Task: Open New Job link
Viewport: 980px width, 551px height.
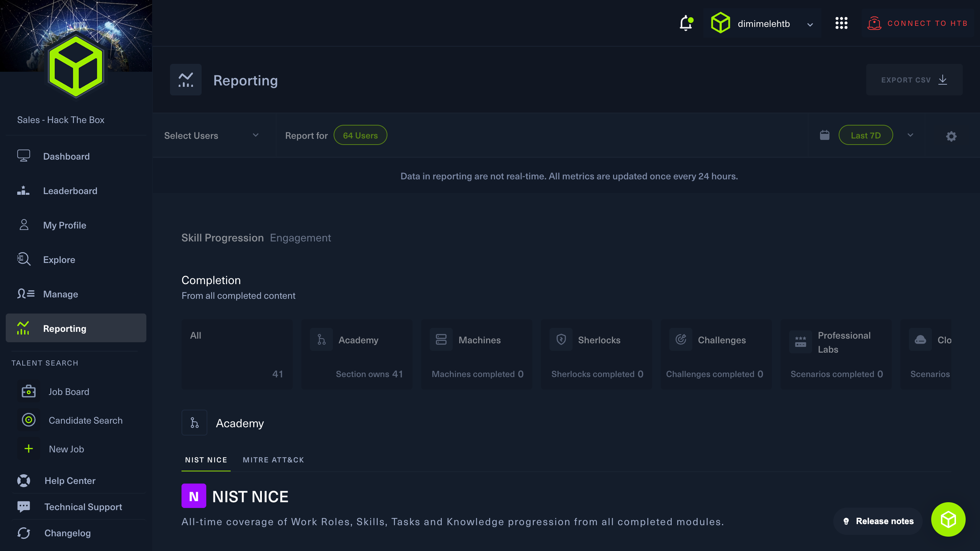Action: pos(67,449)
